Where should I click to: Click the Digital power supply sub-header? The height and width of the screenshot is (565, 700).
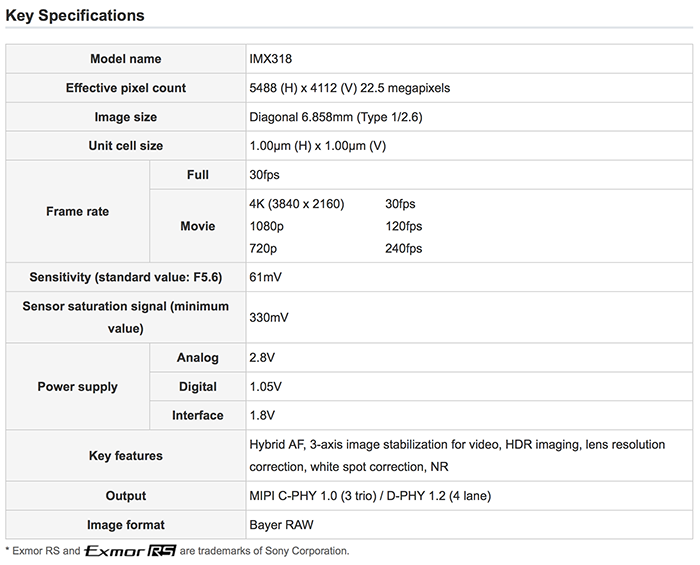(198, 386)
